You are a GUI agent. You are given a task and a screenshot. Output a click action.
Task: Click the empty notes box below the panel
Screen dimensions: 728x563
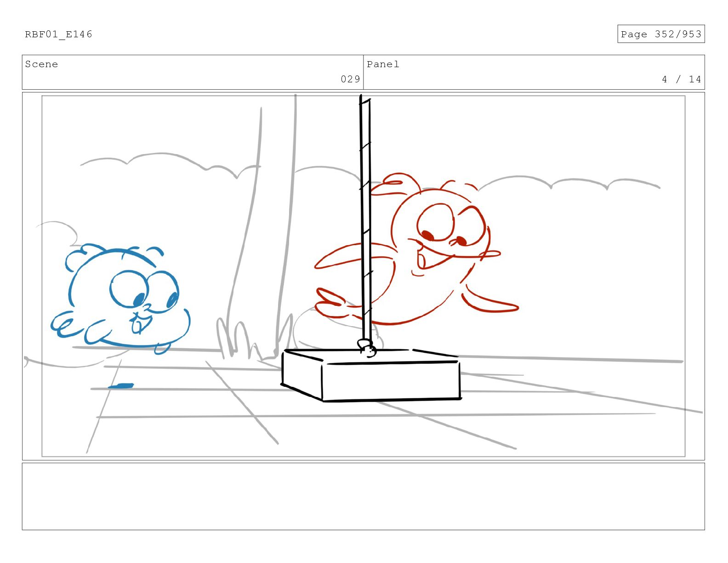tap(363, 496)
